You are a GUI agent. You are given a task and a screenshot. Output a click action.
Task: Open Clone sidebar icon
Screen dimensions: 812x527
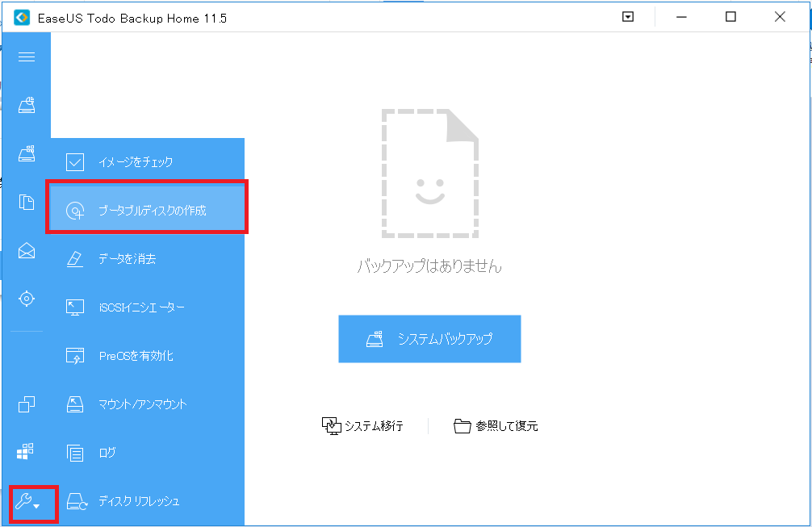click(x=27, y=404)
